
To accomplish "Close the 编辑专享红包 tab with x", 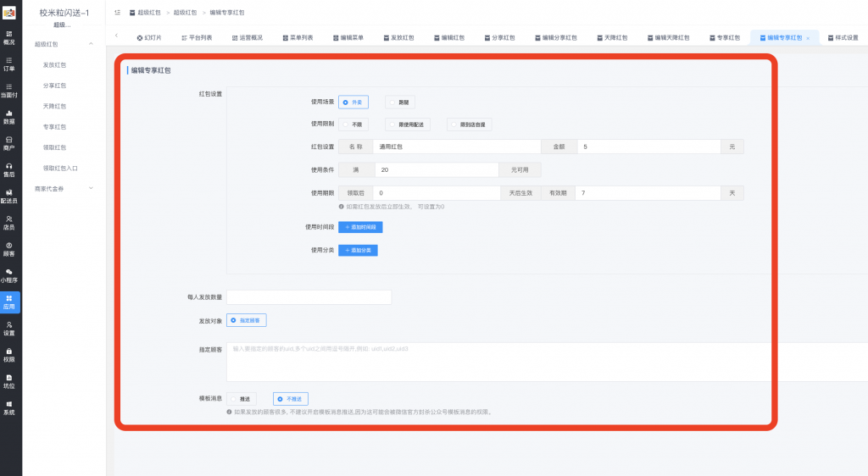I will pos(808,38).
